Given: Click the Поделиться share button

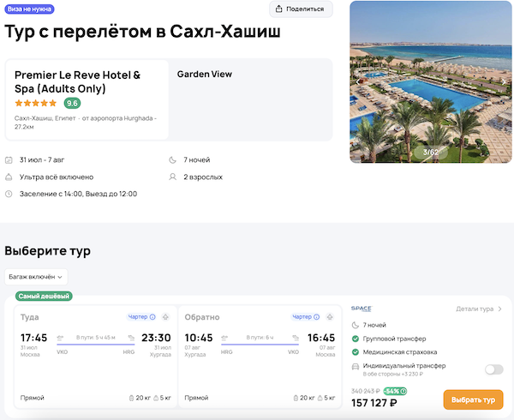Looking at the screenshot, I should (x=301, y=9).
